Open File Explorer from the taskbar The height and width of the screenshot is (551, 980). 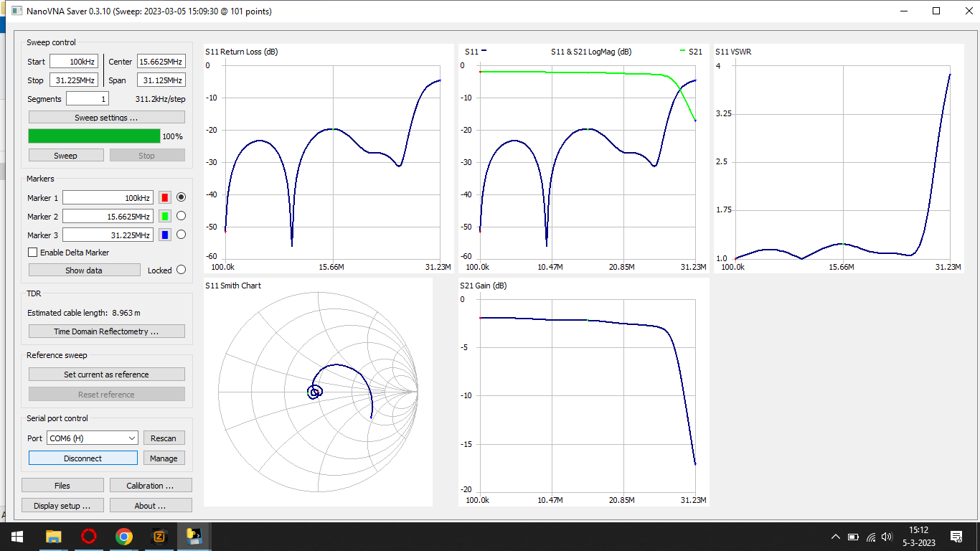tap(53, 536)
